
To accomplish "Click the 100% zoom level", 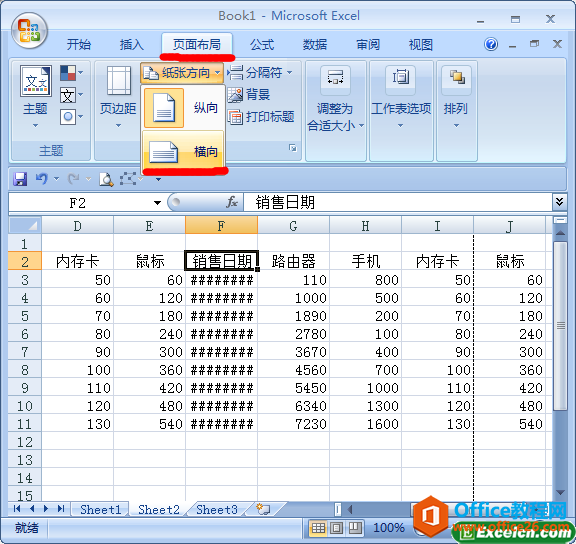I will (389, 528).
